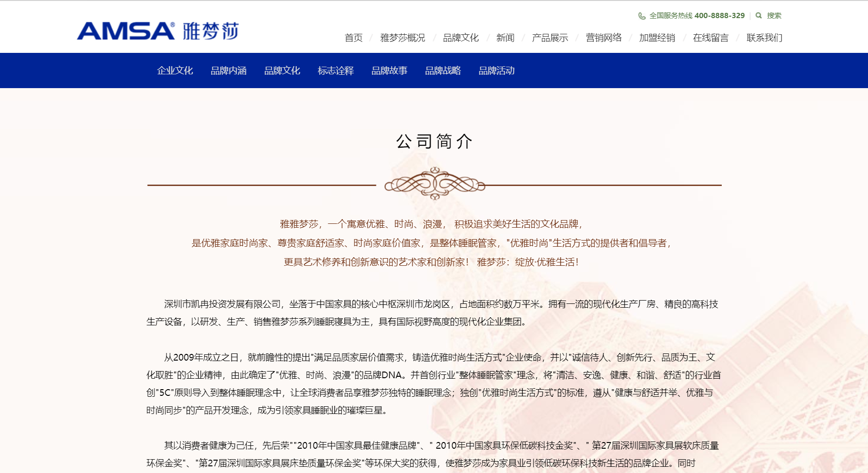Open 雅梦莎概况 menu item
This screenshot has height=473, width=868.
403,38
